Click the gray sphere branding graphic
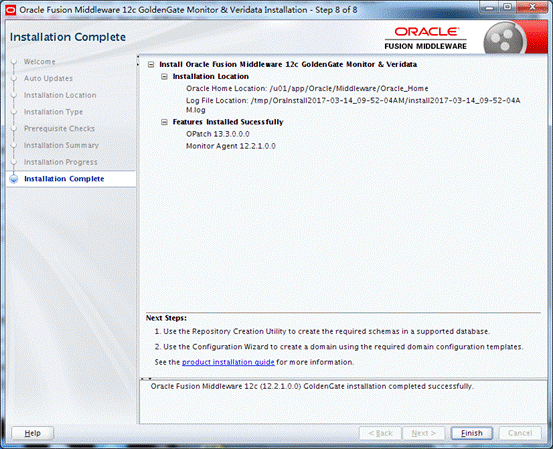 504,38
